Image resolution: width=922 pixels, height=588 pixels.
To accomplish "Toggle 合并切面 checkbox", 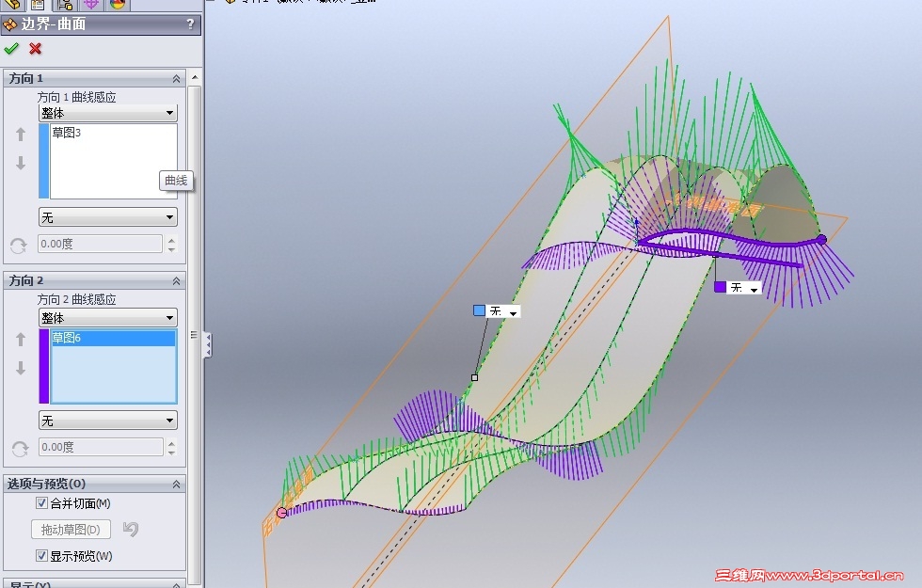I will [x=41, y=502].
